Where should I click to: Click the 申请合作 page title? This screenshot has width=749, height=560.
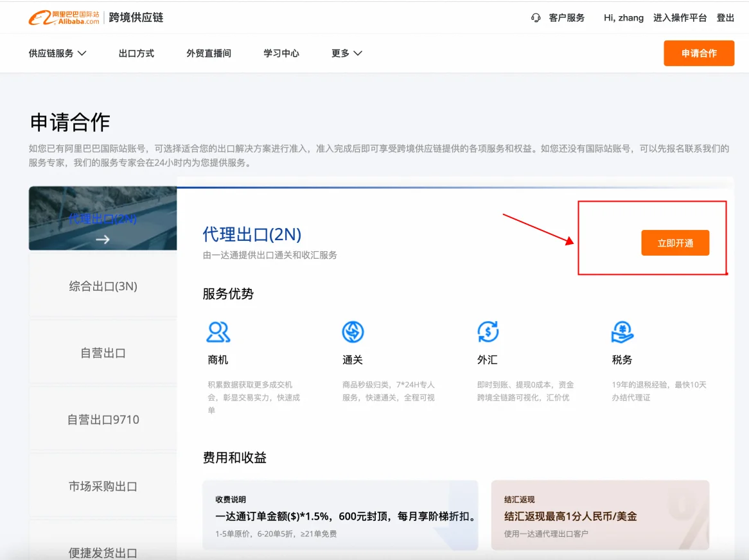click(x=70, y=122)
